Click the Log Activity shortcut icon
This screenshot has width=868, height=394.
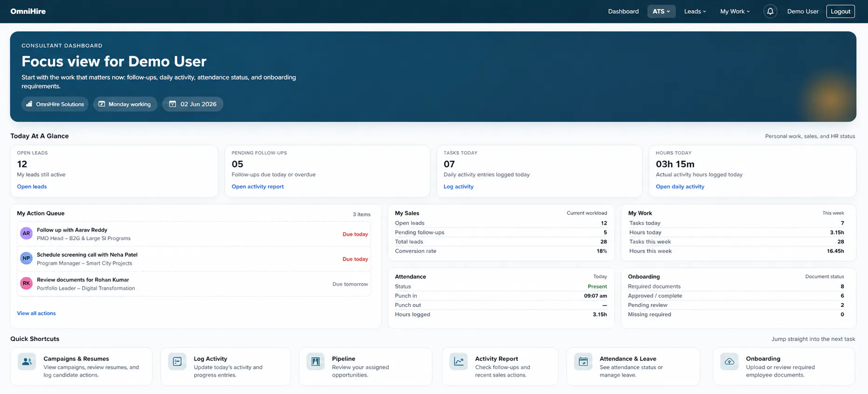point(177,361)
